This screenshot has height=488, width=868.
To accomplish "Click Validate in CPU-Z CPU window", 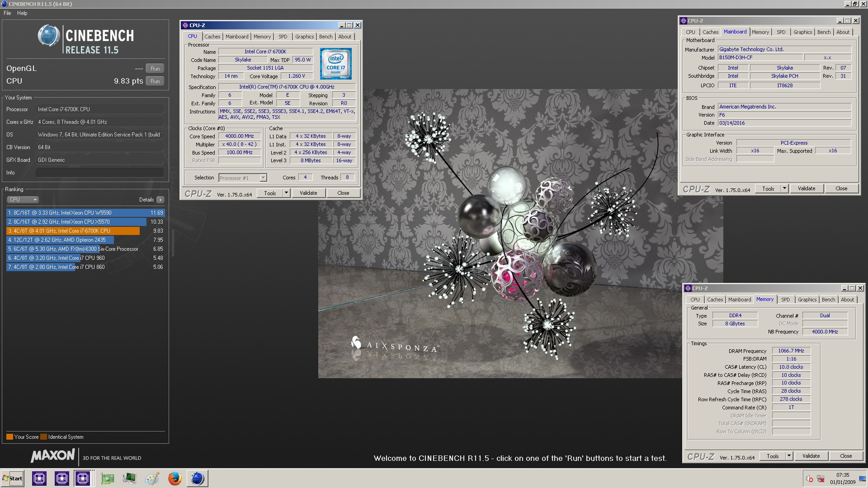I will tap(308, 193).
